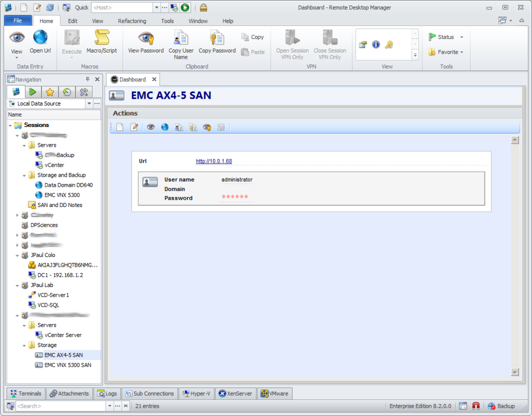
Task: Select the vCenter entry in tree
Action: [x=54, y=165]
